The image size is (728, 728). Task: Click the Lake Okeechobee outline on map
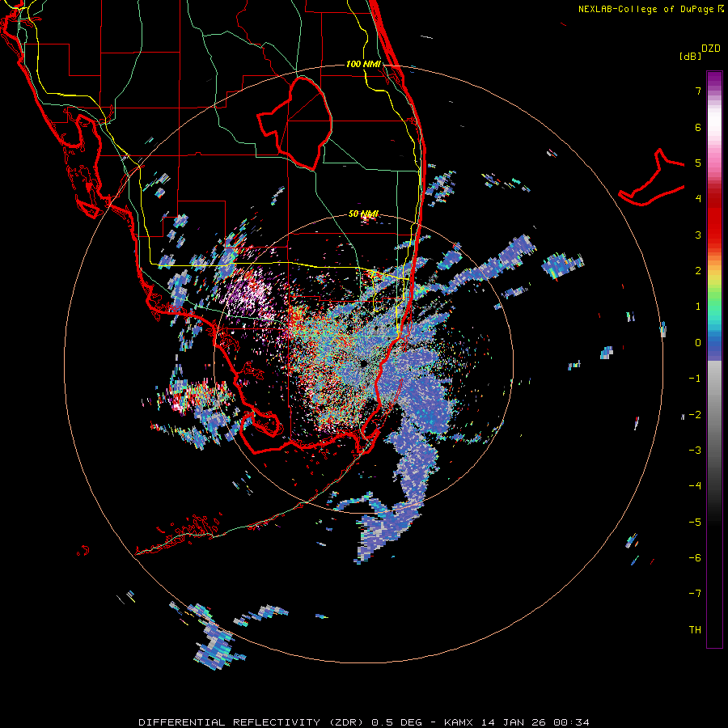click(294, 124)
